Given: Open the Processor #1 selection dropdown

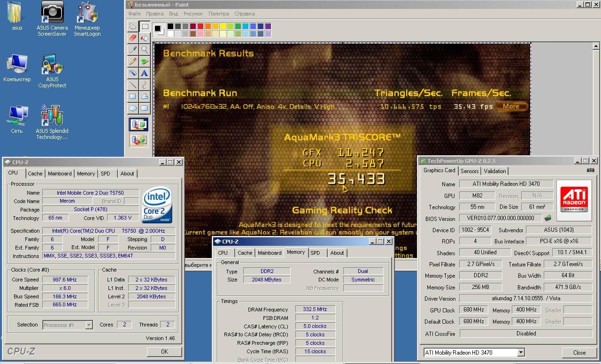Looking at the screenshot, I should [89, 325].
